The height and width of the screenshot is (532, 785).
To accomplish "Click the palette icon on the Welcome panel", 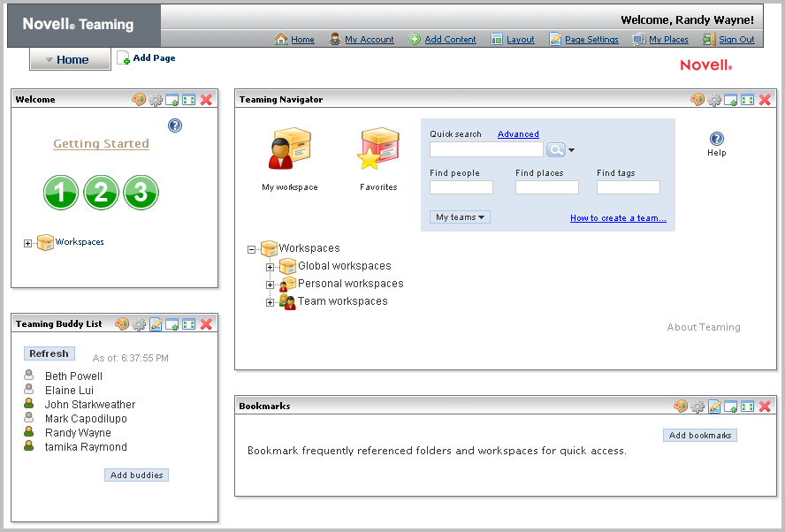I will [139, 99].
